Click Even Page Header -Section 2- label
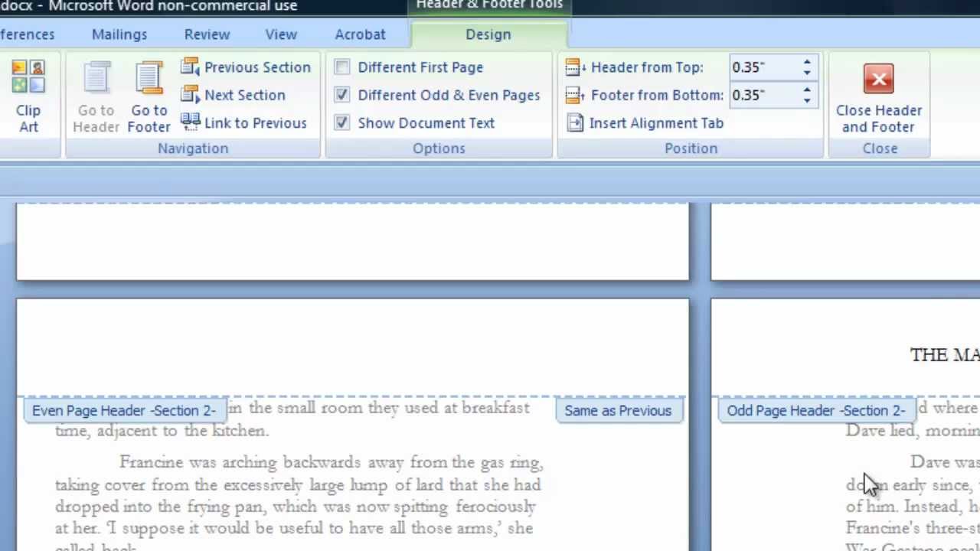980x551 pixels. click(x=124, y=410)
